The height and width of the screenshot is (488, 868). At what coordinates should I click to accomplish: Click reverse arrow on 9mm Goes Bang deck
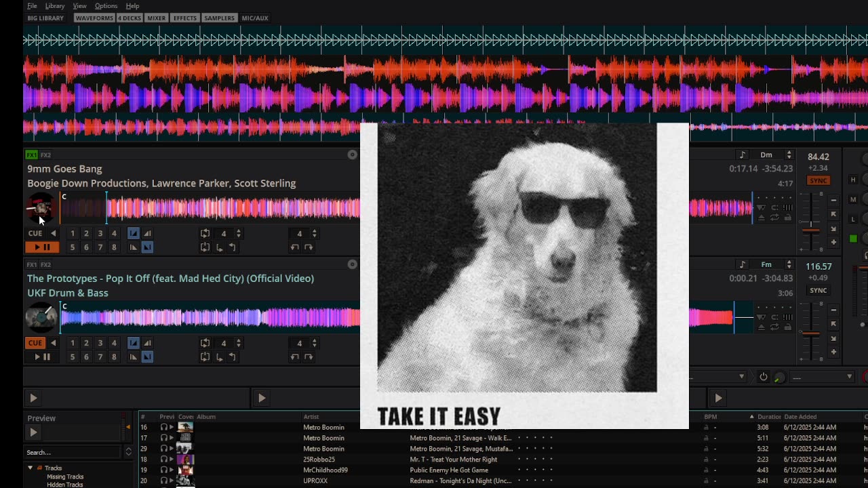pos(53,233)
